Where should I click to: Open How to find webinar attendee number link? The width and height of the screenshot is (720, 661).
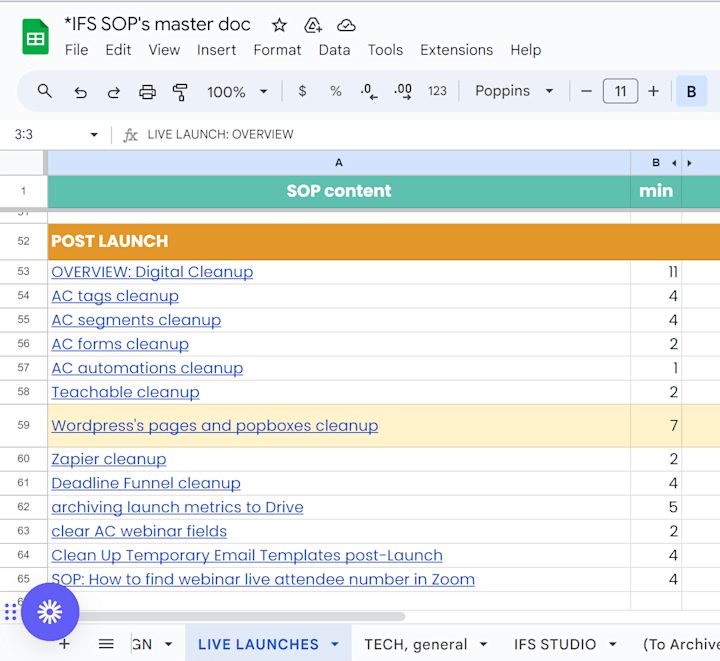(263, 579)
